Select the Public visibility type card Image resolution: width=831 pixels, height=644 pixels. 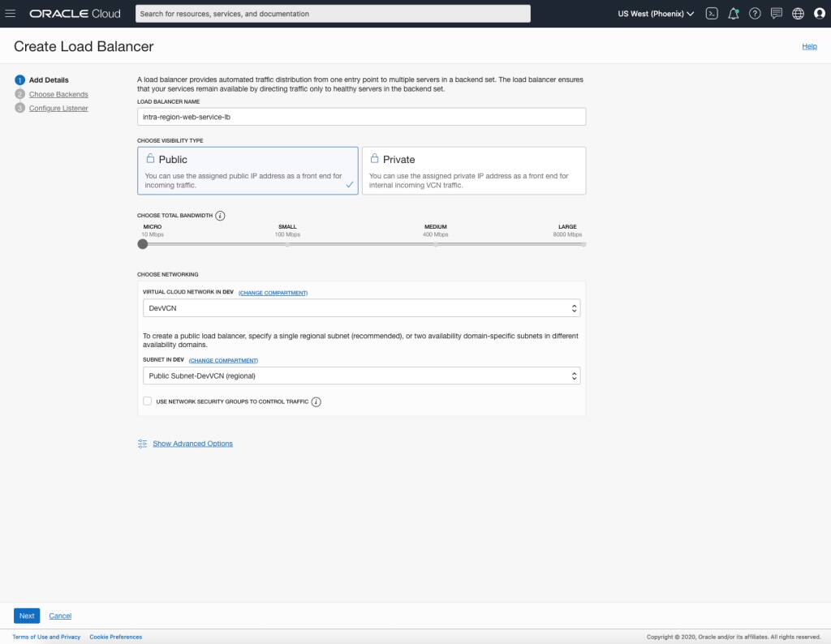point(248,170)
